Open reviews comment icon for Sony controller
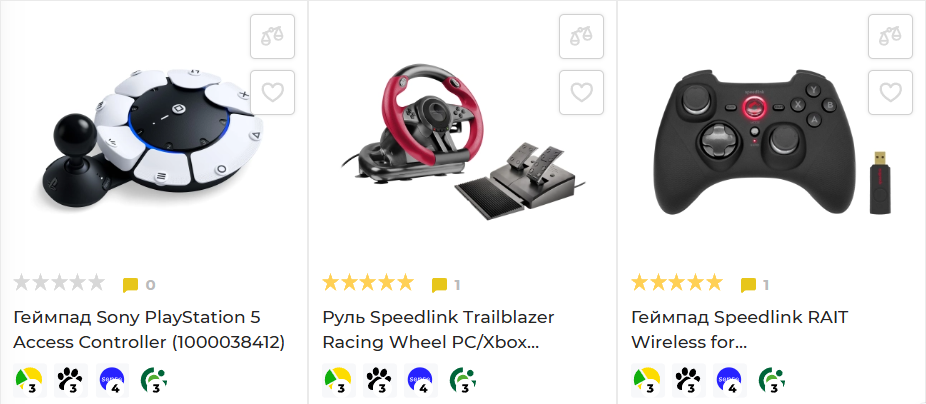This screenshot has width=926, height=404. pyautogui.click(x=131, y=285)
